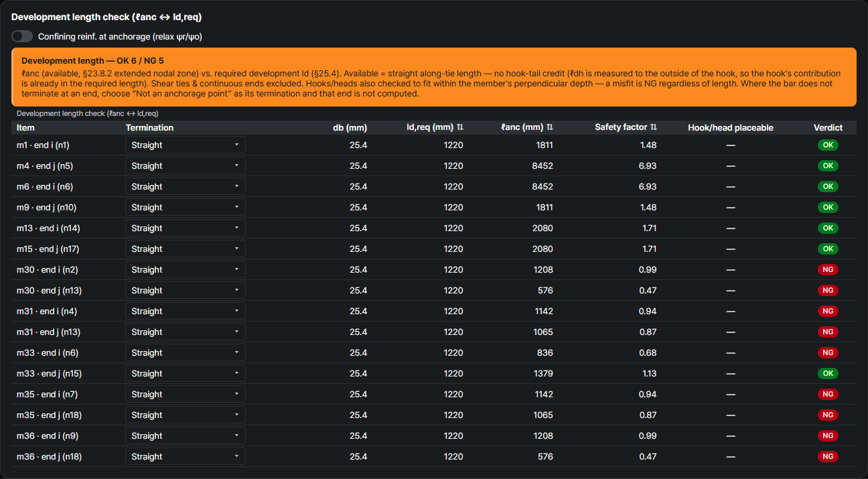Viewport: 868px width, 479px height.
Task: Enable the Confining reinf. at anchorage switch
Action: 22,37
